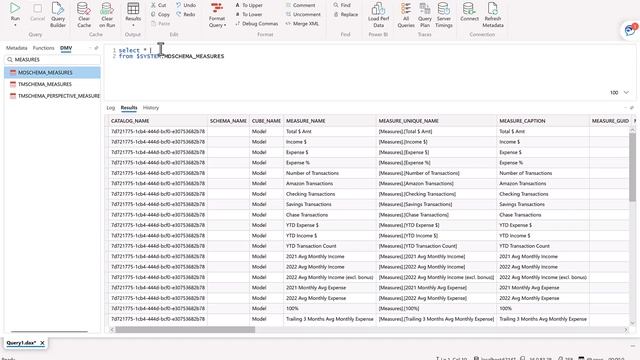Viewport: 640px width, 360px height.
Task: Uncomment the selected lines
Action: pyautogui.click(x=303, y=14)
